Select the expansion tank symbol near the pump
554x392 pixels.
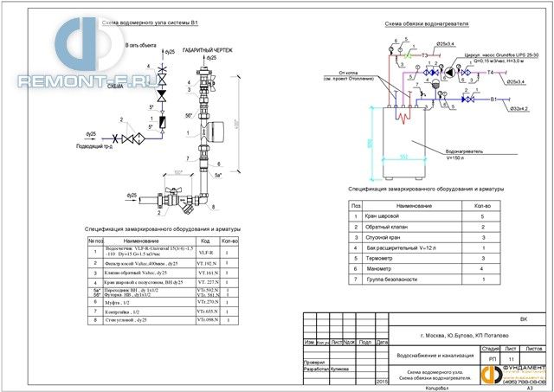435,84
